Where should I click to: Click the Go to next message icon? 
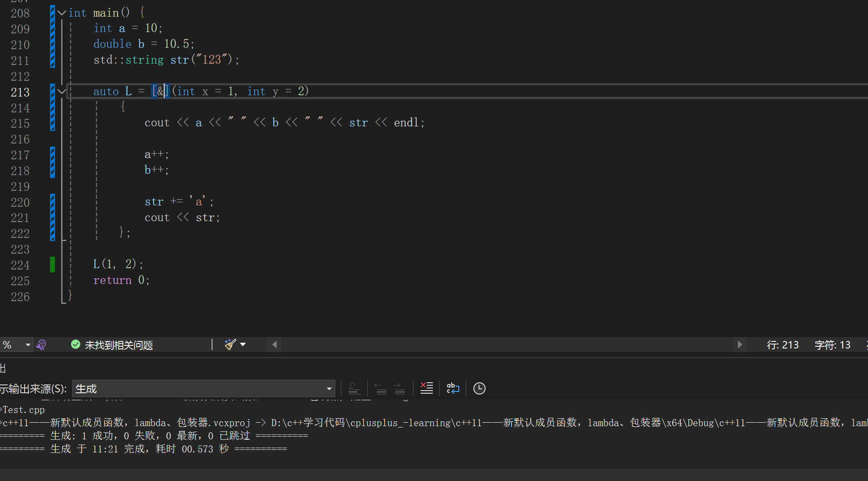tap(400, 388)
